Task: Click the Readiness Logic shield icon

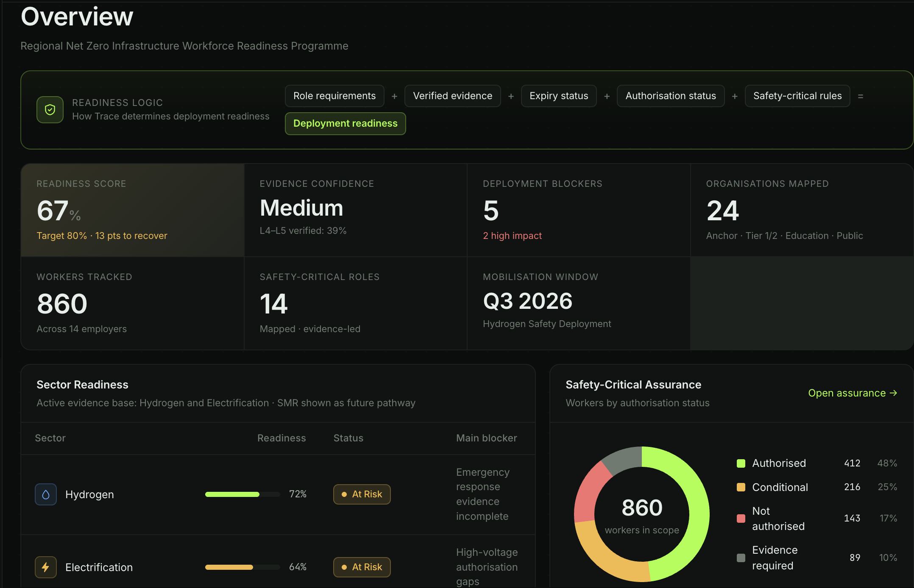Action: point(50,110)
